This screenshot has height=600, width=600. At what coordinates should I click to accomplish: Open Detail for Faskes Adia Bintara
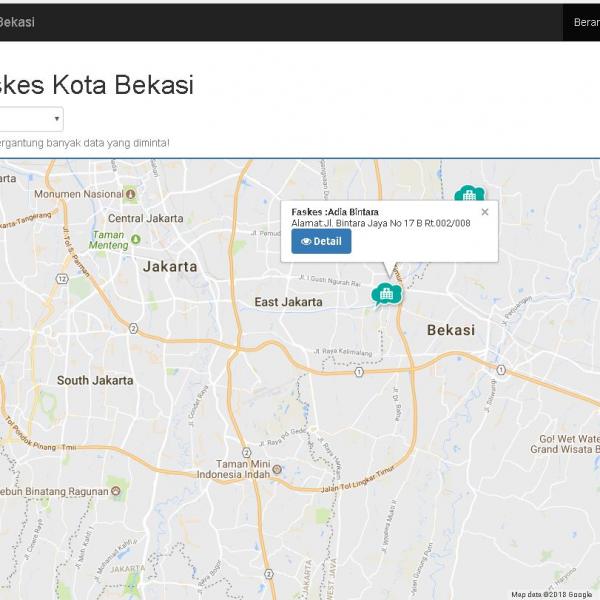coord(321,241)
